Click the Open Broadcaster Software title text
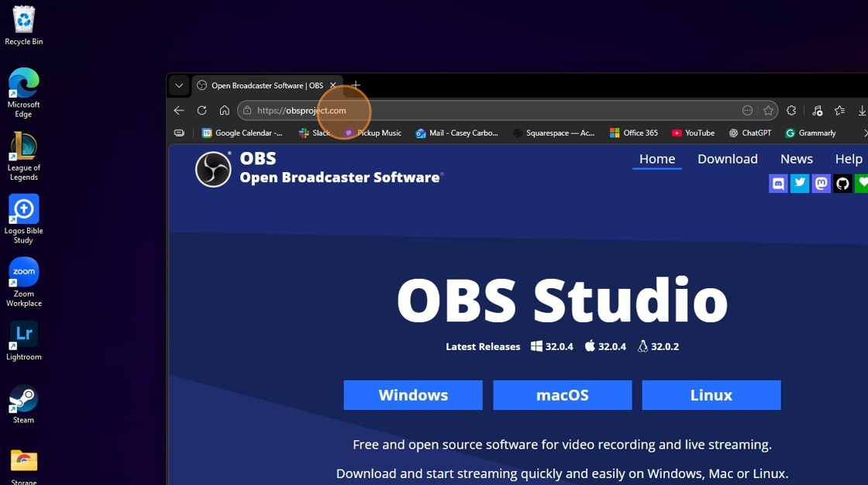Screen dimensions: 868x485 340,177
